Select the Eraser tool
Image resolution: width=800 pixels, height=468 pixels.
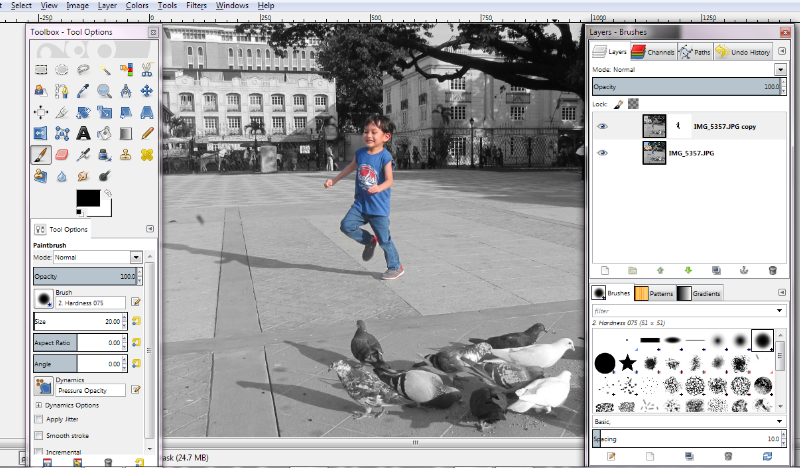[x=62, y=155]
